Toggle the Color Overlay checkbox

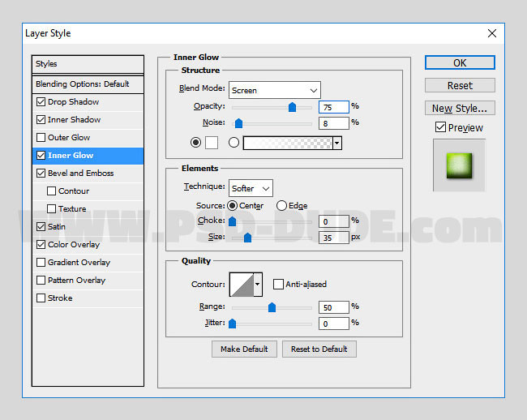(x=41, y=244)
